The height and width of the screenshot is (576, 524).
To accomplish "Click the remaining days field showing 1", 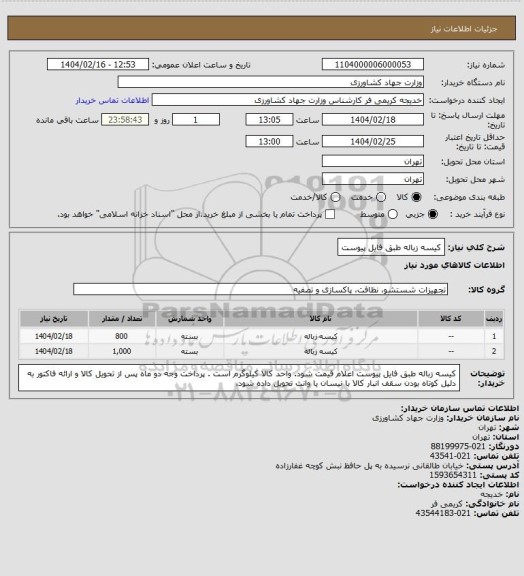I will pyautogui.click(x=196, y=120).
